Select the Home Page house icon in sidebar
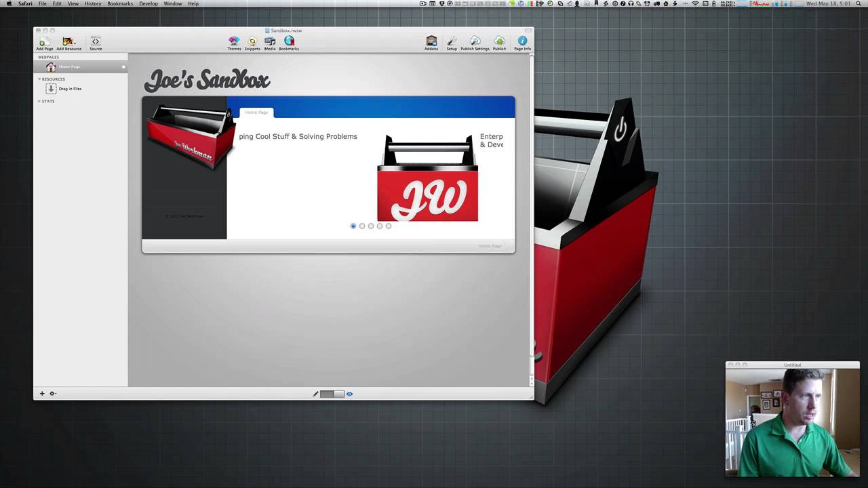This screenshot has height=488, width=868. pyautogui.click(x=51, y=67)
